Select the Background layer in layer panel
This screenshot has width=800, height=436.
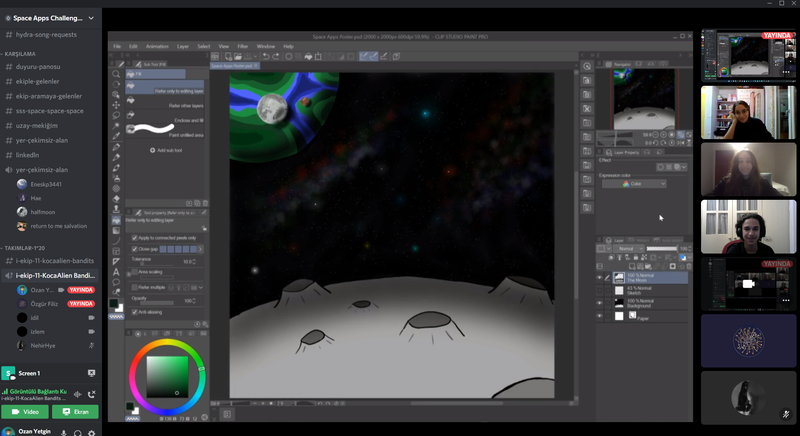(640, 302)
